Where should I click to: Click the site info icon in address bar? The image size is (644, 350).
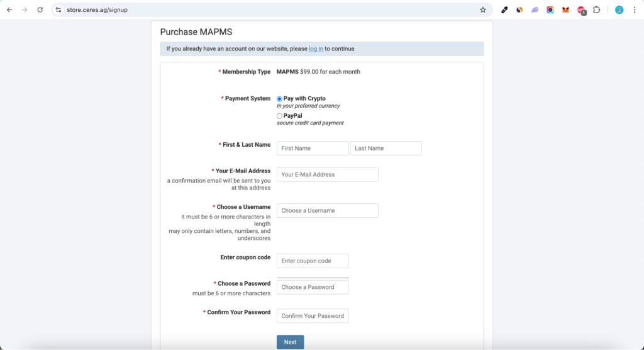pyautogui.click(x=58, y=10)
